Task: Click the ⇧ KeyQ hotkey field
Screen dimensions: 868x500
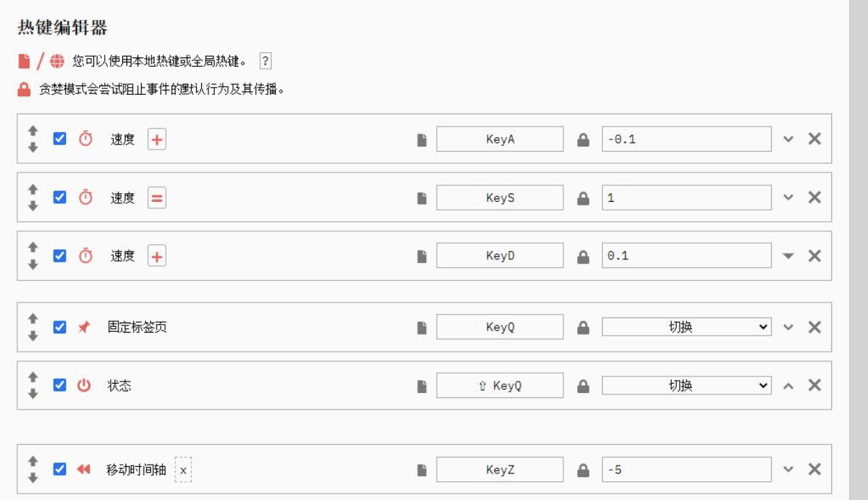Action: tap(500, 386)
